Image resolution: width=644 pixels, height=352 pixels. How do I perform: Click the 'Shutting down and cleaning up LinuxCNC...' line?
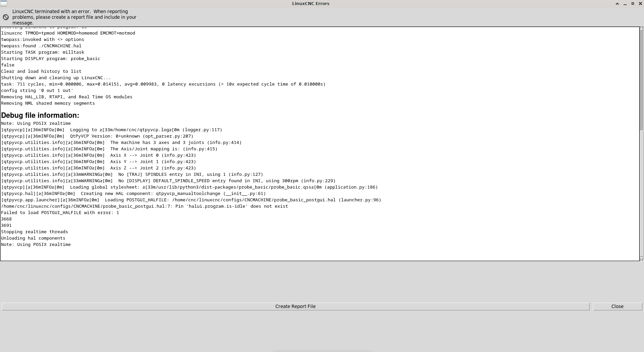pyautogui.click(x=56, y=78)
